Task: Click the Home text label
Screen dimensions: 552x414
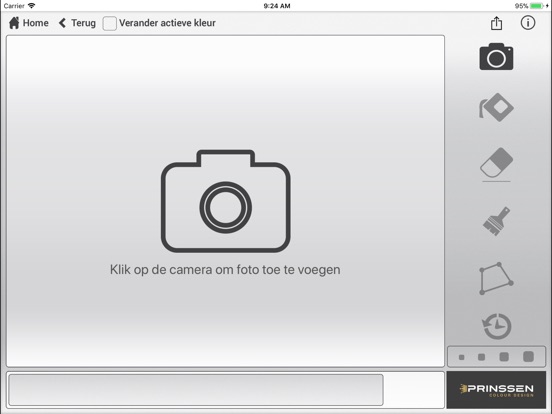Action: point(36,23)
